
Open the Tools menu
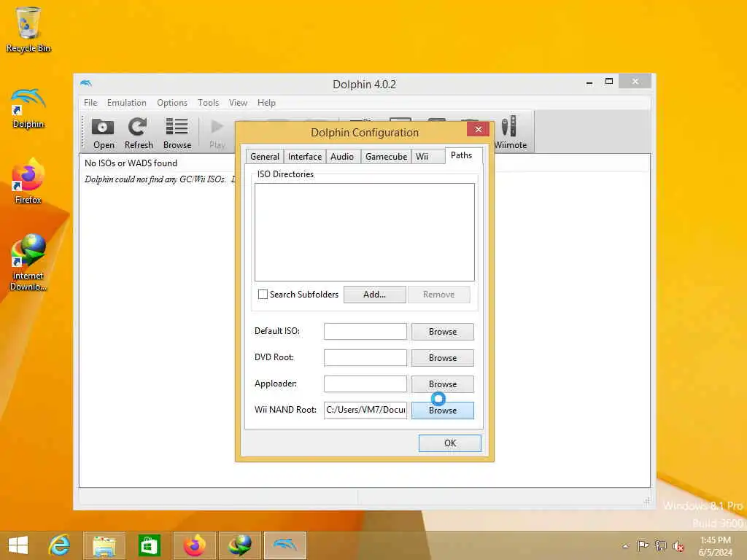208,103
